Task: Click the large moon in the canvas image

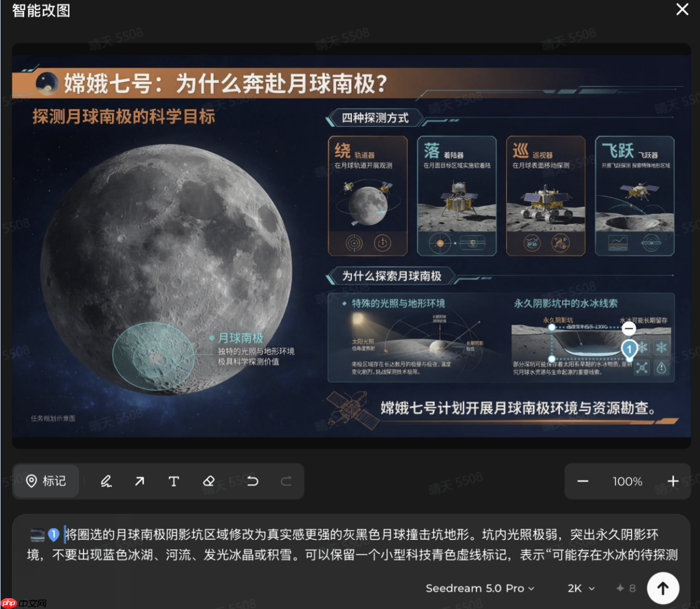Action: pos(166,269)
